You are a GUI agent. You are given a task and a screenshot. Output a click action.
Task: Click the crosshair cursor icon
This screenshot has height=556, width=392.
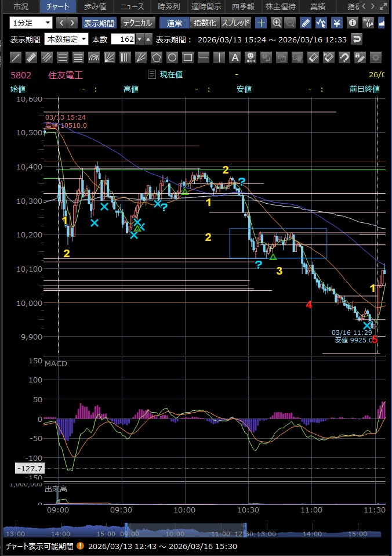pyautogui.click(x=261, y=23)
